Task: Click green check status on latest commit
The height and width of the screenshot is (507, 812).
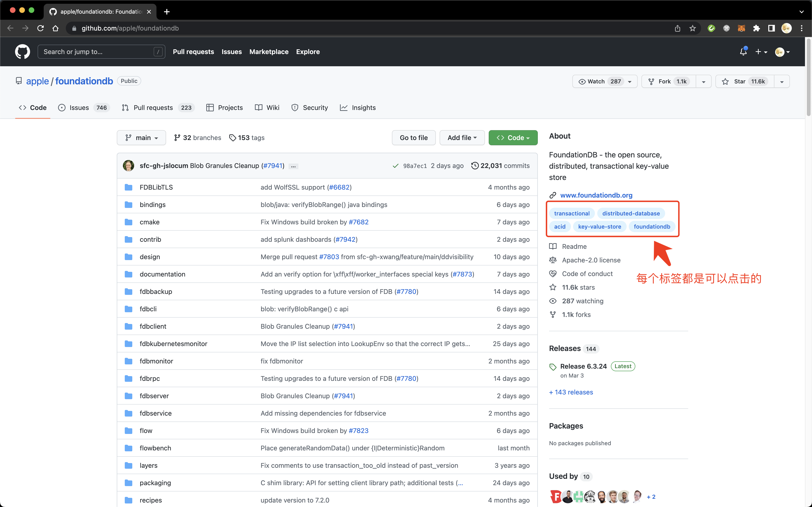Action: coord(396,166)
